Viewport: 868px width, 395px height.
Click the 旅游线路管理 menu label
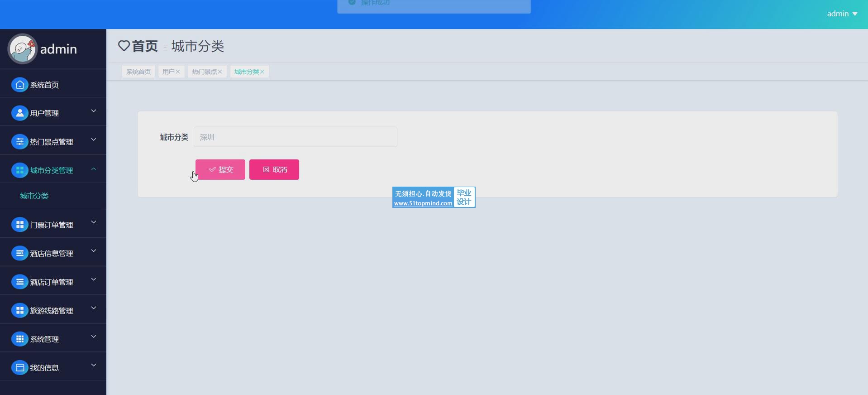tap(52, 311)
